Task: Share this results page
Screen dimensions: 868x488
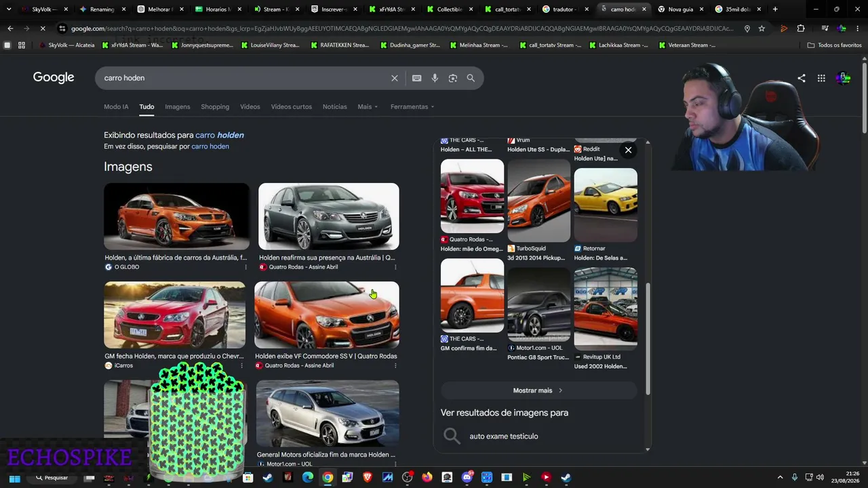Action: click(802, 78)
